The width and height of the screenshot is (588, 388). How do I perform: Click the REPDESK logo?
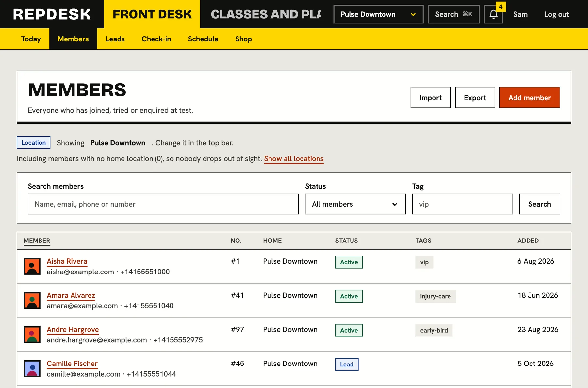tap(52, 14)
